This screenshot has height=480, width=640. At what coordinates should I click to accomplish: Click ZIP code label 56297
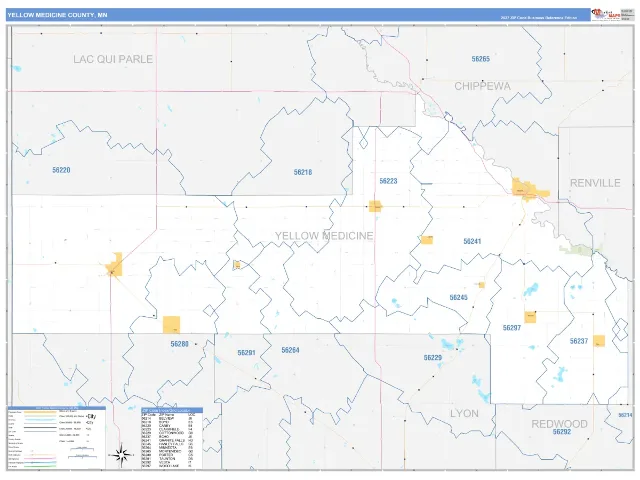(511, 328)
